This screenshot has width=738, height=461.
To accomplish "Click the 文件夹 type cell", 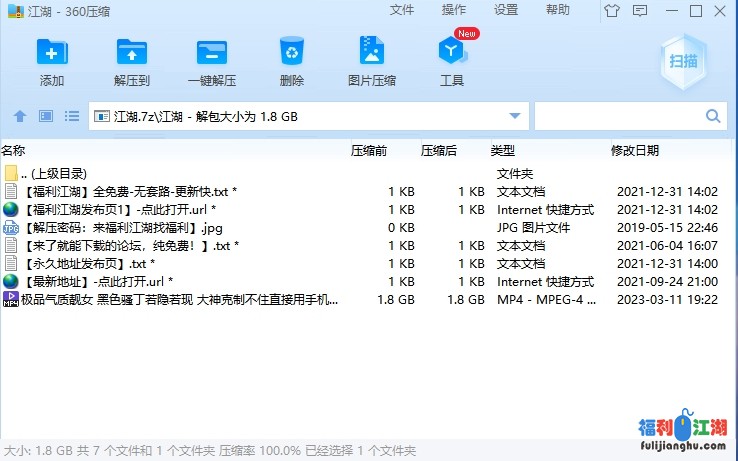I will [x=515, y=174].
